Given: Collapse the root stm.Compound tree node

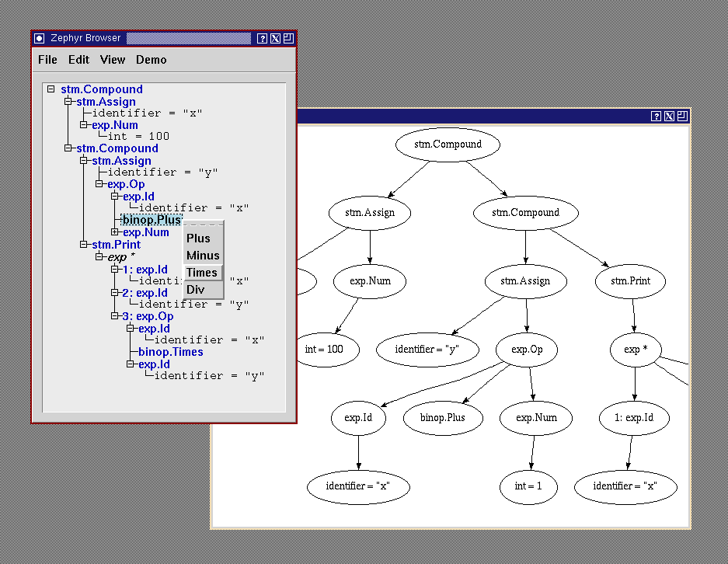Looking at the screenshot, I should click(51, 89).
